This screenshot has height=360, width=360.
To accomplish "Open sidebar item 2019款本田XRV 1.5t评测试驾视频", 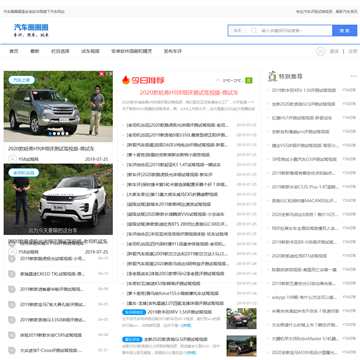I will [x=304, y=90].
